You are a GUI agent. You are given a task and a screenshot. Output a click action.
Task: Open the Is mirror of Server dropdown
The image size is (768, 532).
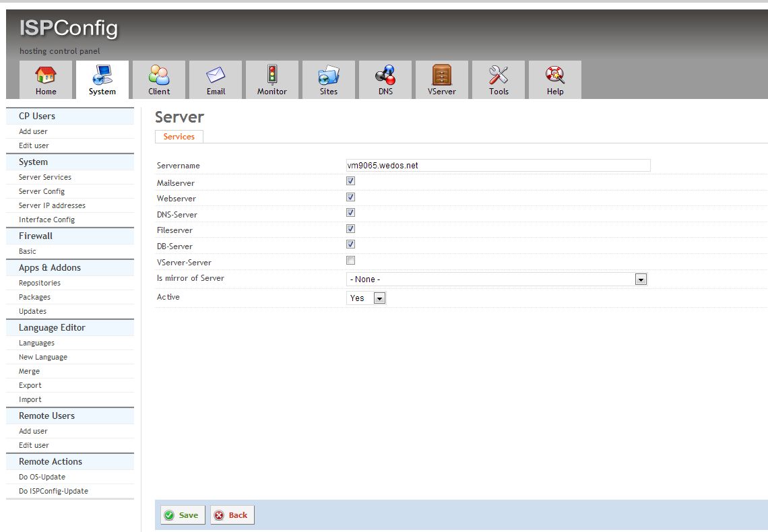tap(497, 279)
